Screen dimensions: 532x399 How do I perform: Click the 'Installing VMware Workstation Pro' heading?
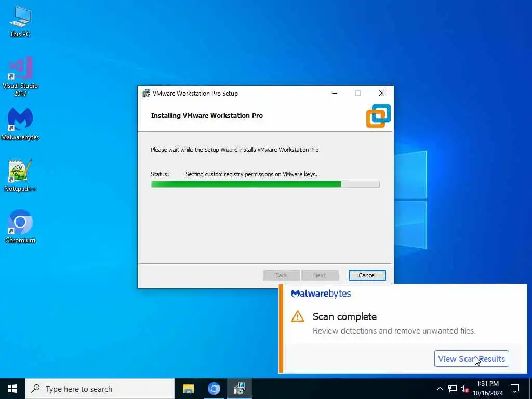tap(207, 116)
